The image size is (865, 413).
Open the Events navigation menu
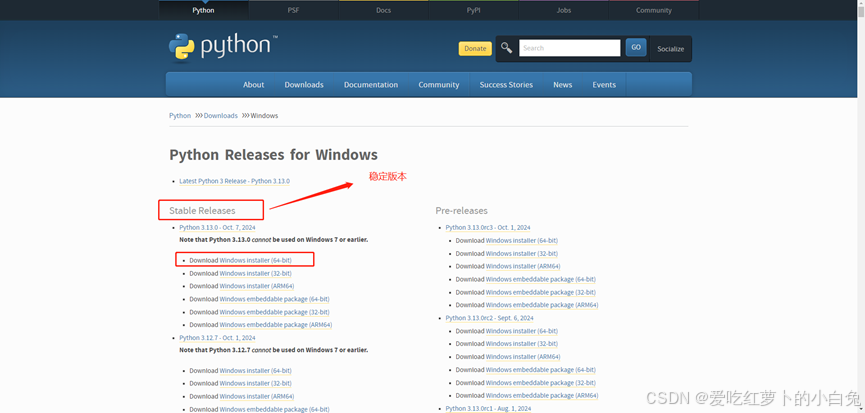[604, 85]
